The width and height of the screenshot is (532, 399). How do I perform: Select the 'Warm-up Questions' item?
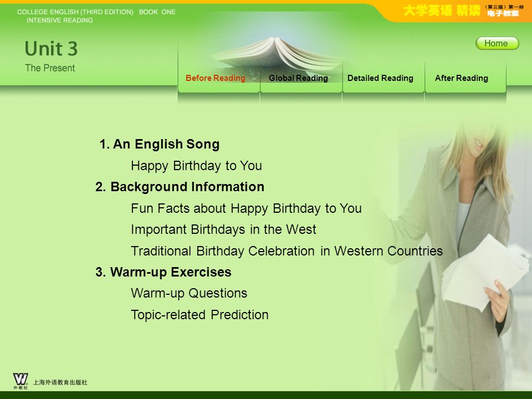(x=189, y=293)
